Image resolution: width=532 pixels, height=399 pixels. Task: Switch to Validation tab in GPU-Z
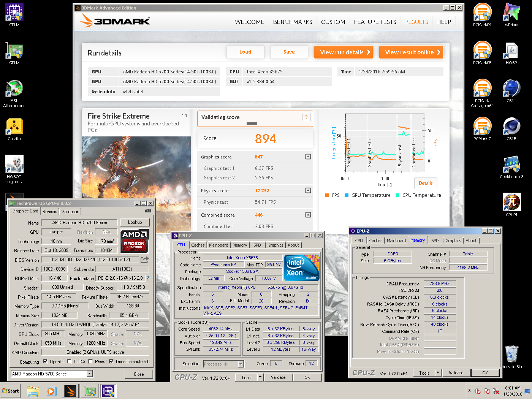point(70,212)
